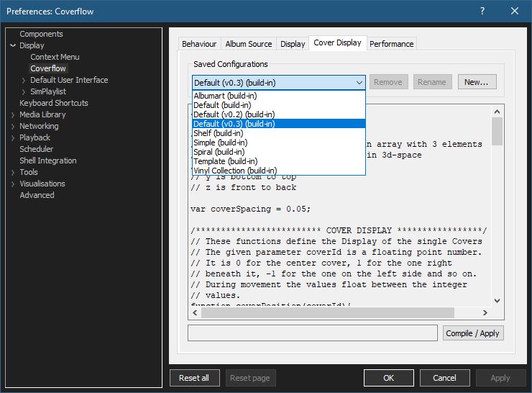Switch to the Behaviour tab
Screen dimensions: 532x393
point(199,44)
